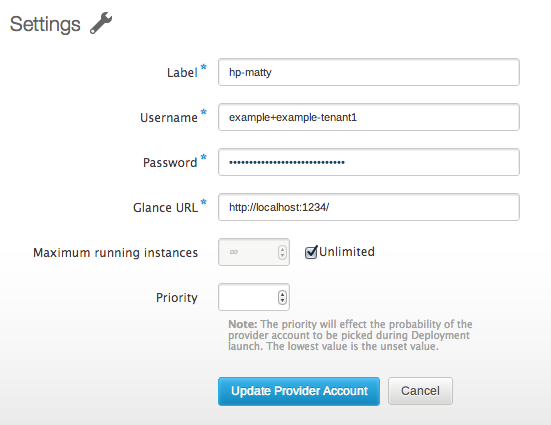Click the Glance URL field caption
The image size is (551, 425).
[x=166, y=207]
